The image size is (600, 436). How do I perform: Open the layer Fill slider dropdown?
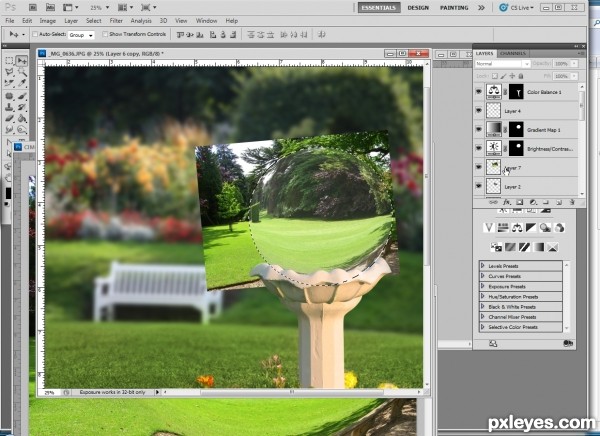click(574, 76)
